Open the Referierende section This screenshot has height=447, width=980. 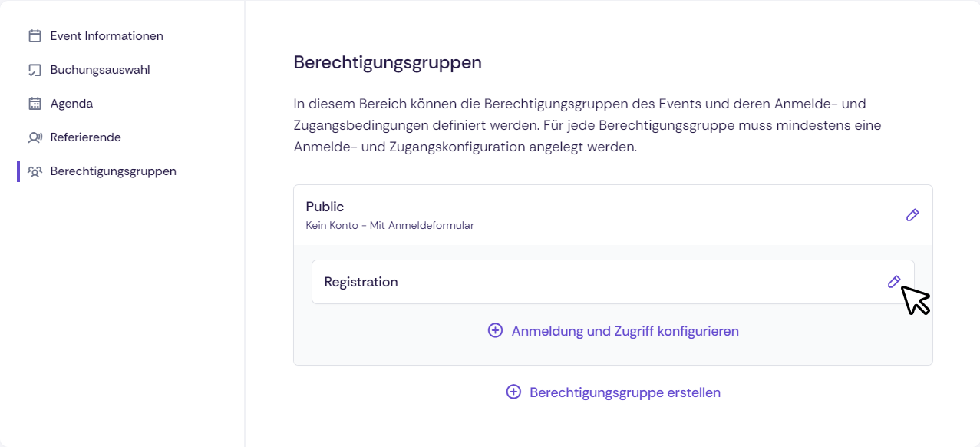coord(86,137)
